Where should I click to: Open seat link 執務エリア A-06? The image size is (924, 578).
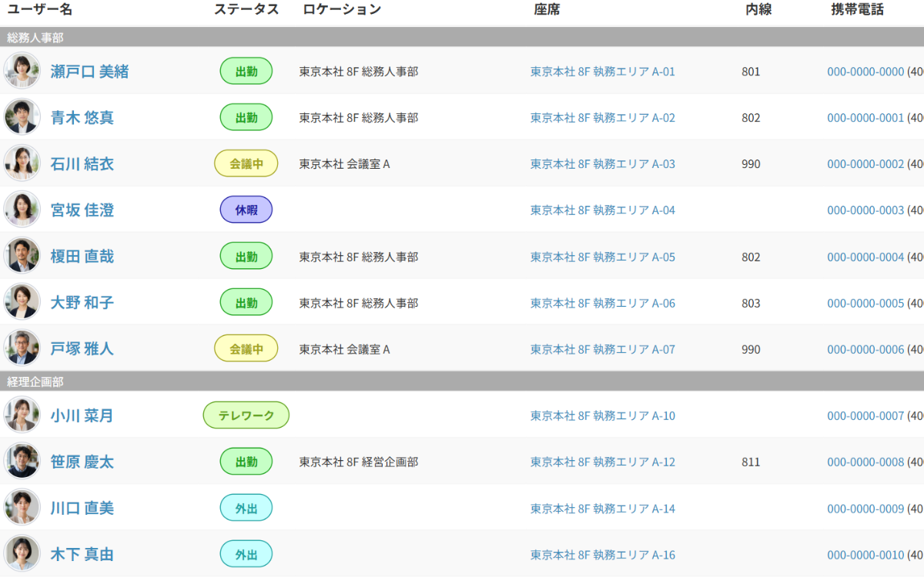(603, 303)
